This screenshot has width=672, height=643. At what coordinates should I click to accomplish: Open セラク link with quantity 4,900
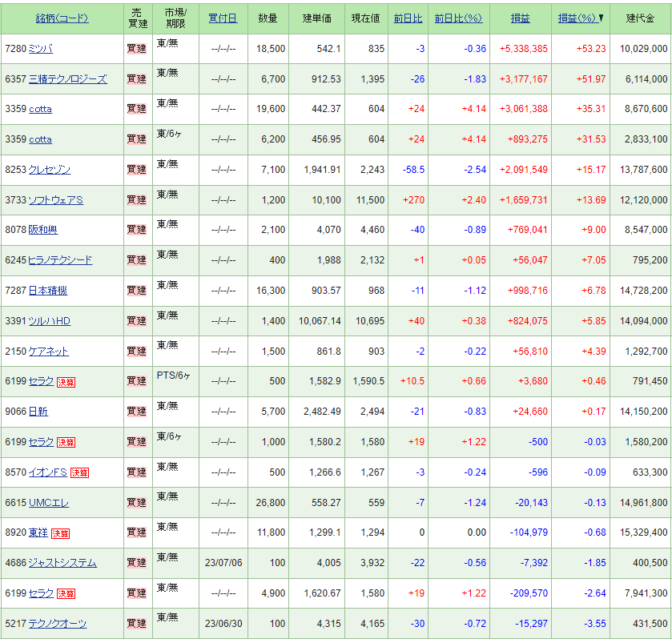(x=41, y=593)
